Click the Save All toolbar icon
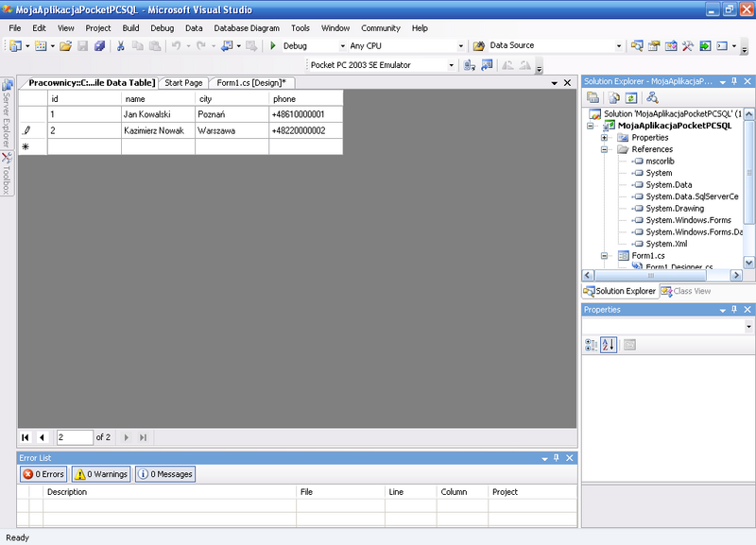The height and width of the screenshot is (545, 756). [x=100, y=45]
